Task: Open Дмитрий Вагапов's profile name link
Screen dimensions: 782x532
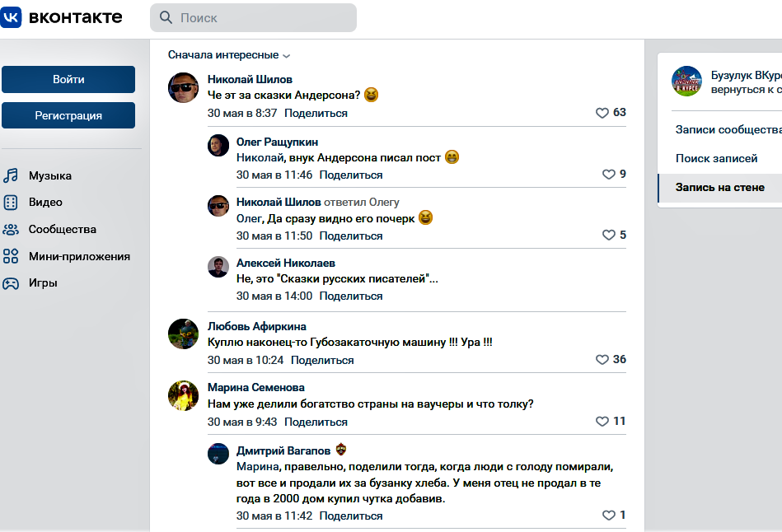Action: [x=283, y=450]
